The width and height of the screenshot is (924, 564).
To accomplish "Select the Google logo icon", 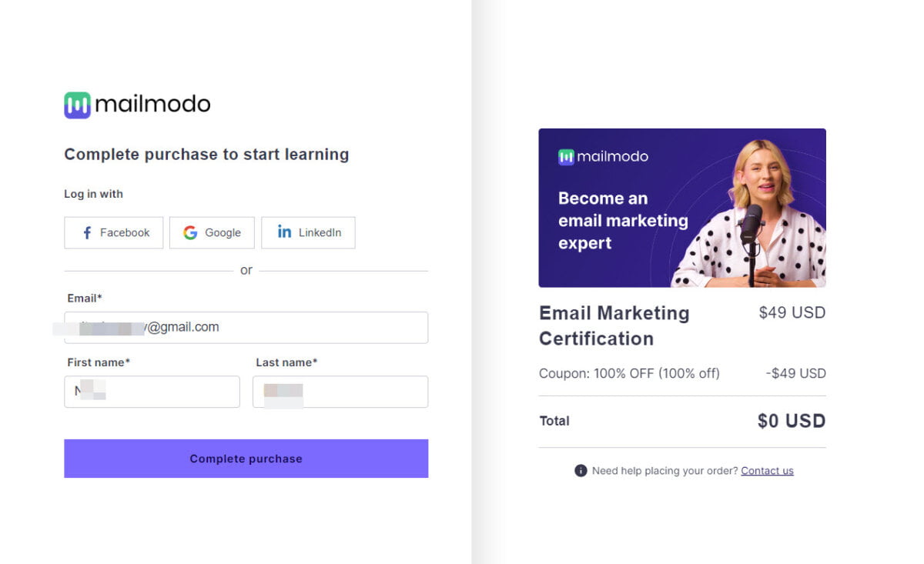I will point(190,232).
